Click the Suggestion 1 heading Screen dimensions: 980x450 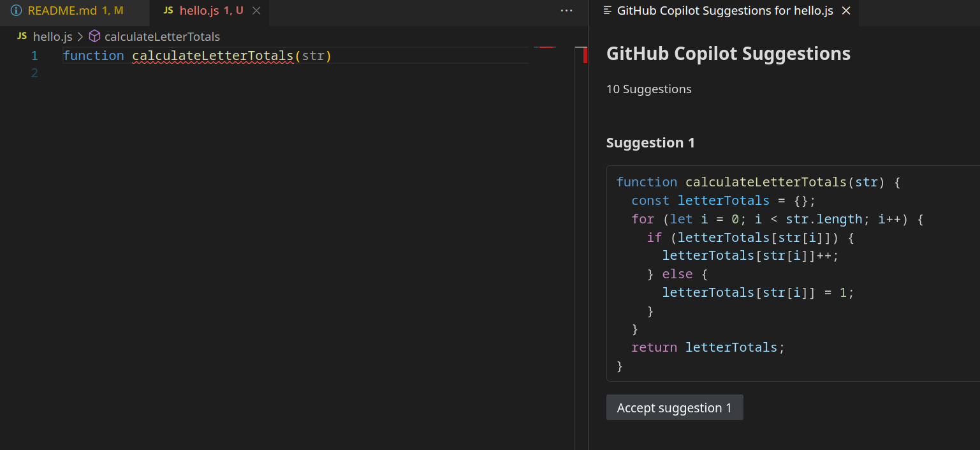tap(650, 143)
